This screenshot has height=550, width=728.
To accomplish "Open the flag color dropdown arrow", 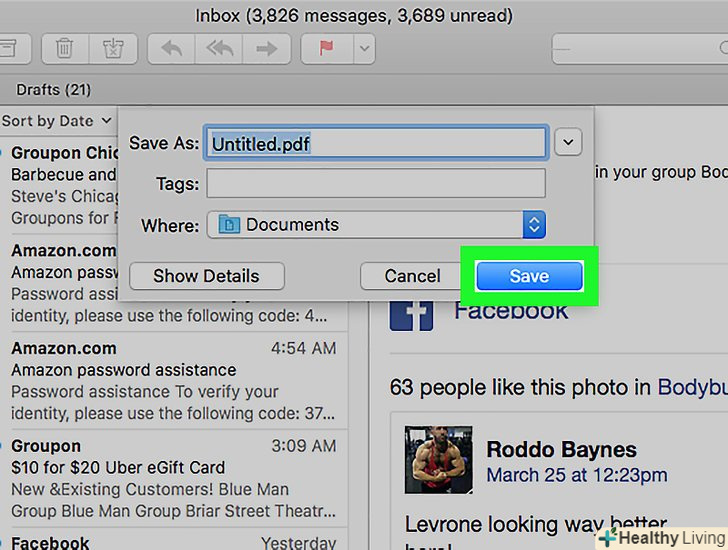I will 364,48.
